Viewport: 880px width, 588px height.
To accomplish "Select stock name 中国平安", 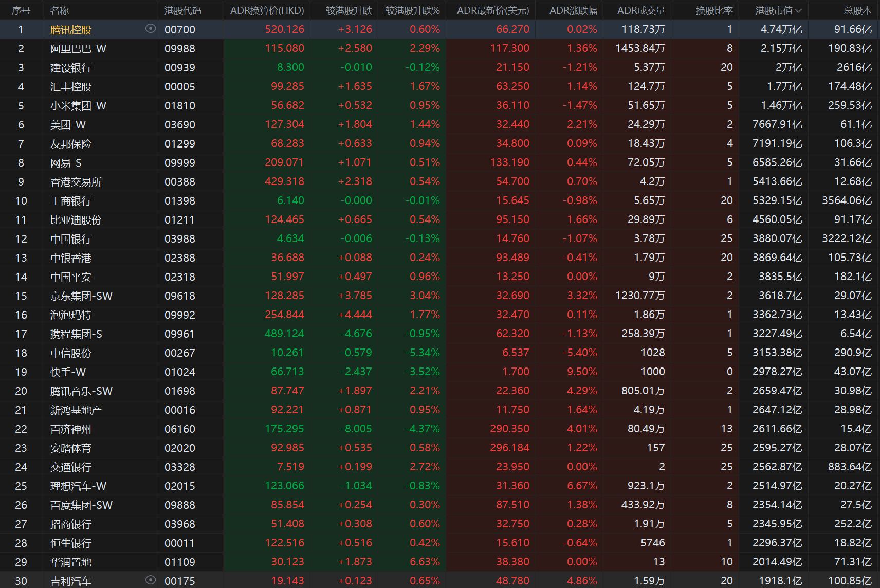I will point(71,277).
